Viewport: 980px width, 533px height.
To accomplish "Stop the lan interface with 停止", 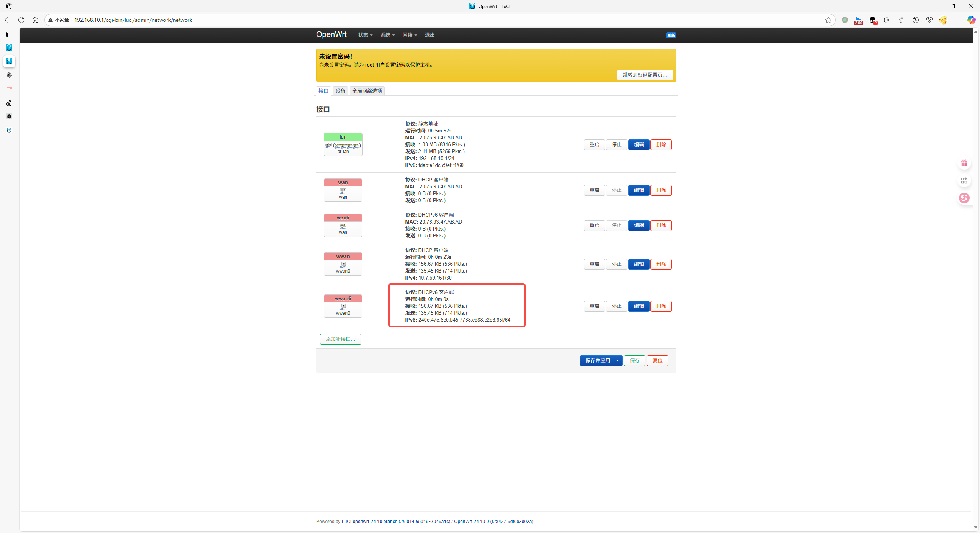I will pos(617,144).
